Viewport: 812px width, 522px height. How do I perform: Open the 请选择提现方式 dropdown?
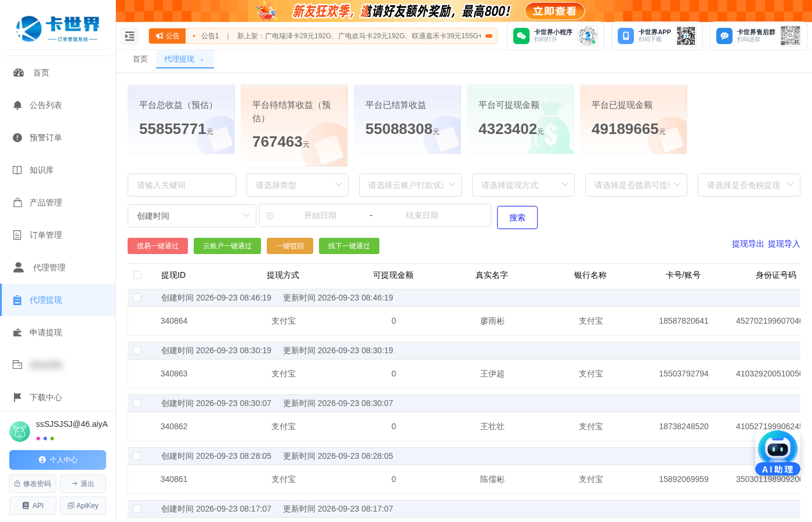point(523,185)
